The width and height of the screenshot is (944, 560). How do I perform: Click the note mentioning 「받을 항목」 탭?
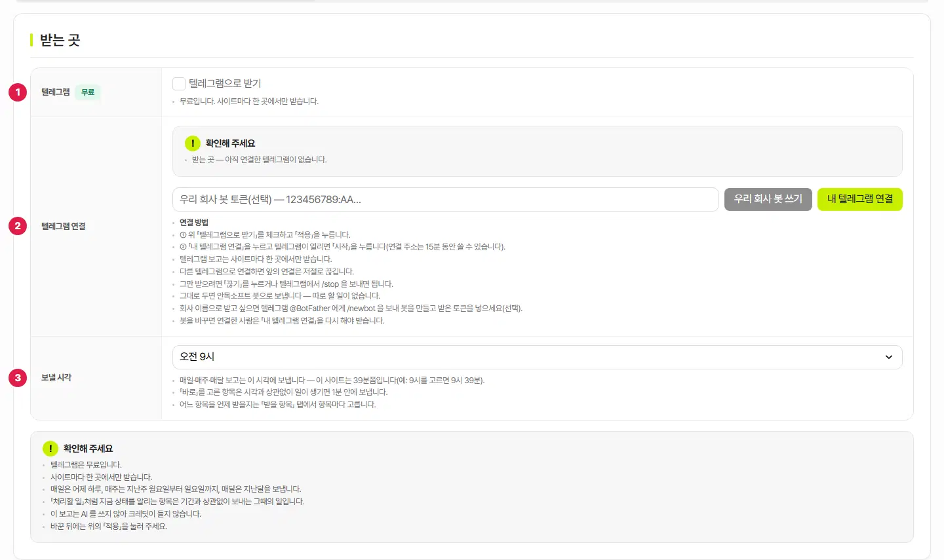coord(278,405)
